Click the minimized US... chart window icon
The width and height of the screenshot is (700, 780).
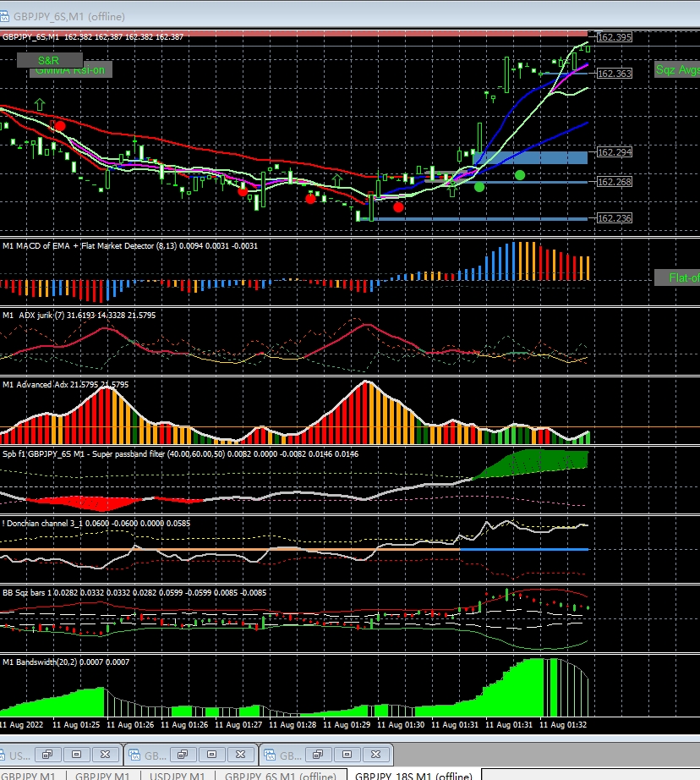(x=4, y=755)
